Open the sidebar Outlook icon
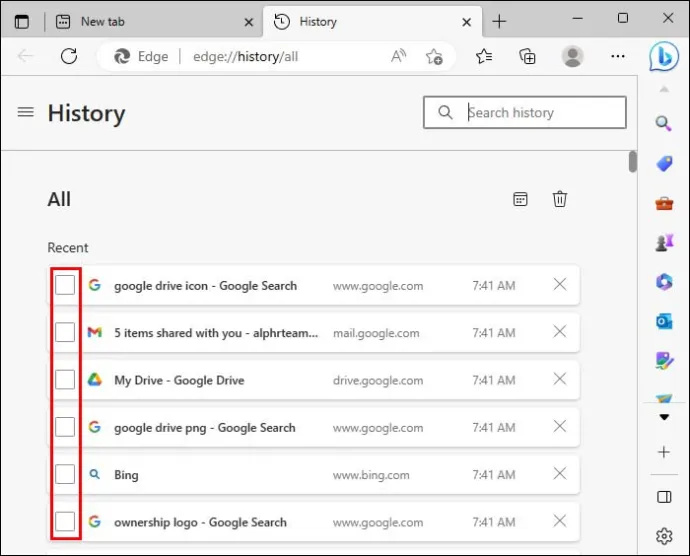Viewport: 690px width, 556px height. click(x=664, y=321)
